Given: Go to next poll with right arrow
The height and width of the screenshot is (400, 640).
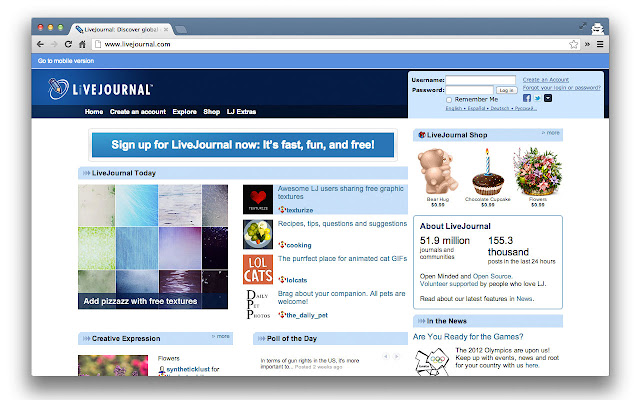Looking at the screenshot, I should pyautogui.click(x=396, y=356).
